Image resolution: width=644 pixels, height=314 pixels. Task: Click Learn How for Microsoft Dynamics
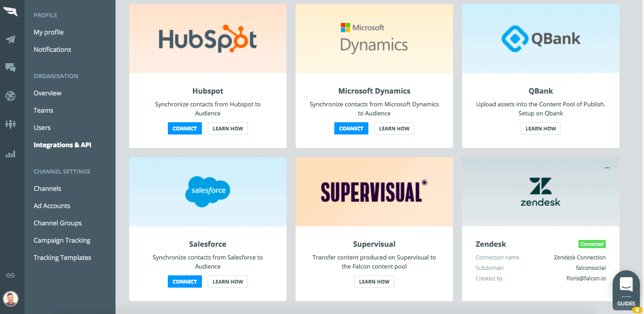coord(394,129)
